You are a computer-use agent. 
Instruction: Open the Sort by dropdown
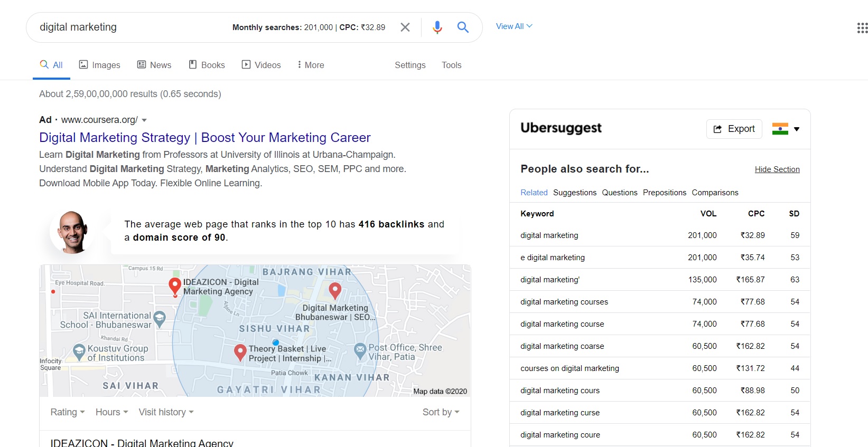[x=441, y=412]
